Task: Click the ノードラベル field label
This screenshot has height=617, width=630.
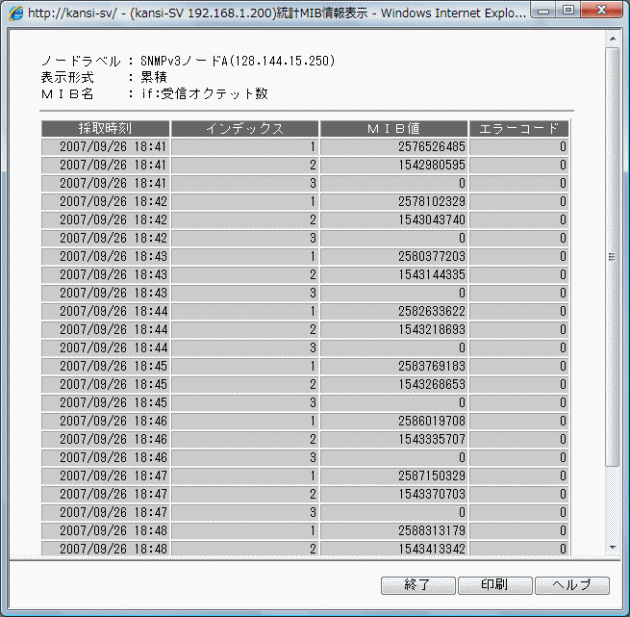Action: (80, 61)
